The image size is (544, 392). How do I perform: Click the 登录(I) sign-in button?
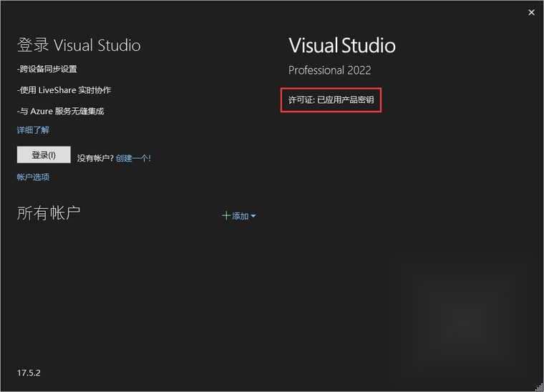pos(44,155)
